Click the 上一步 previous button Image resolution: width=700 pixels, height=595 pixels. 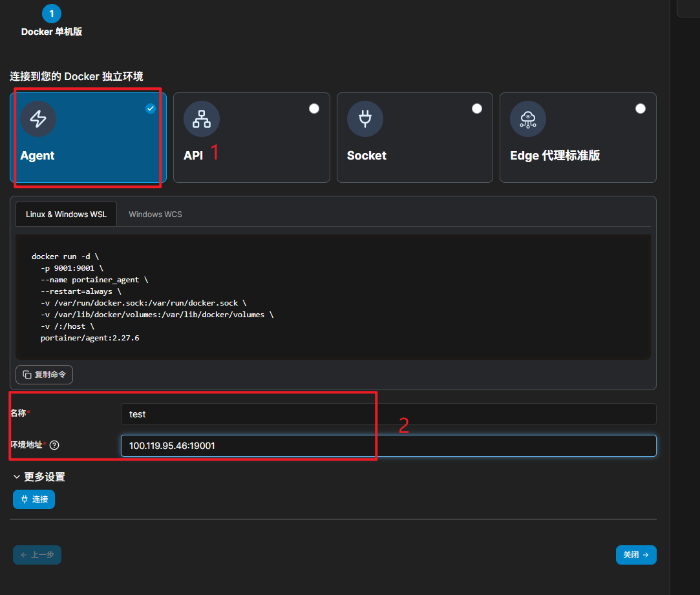pyautogui.click(x=37, y=555)
